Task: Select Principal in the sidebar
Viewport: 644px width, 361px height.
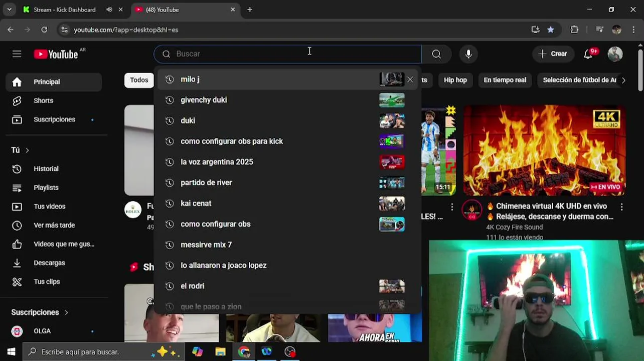Action: pyautogui.click(x=54, y=82)
